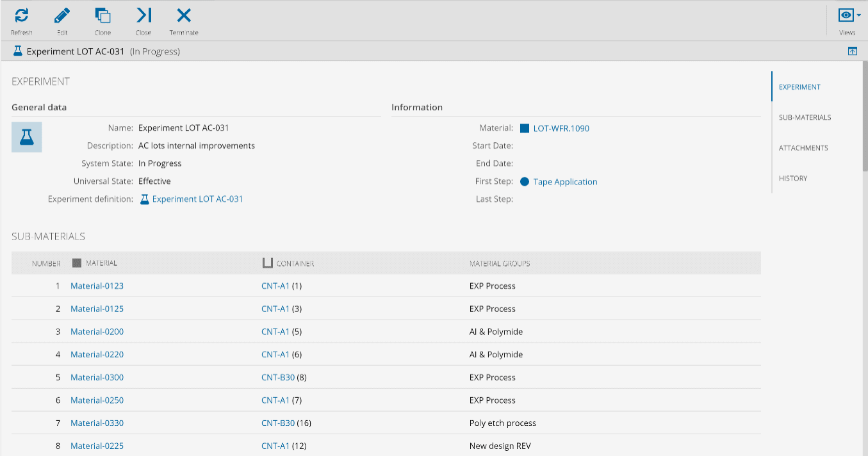Clone the experiment using Clone icon
The image size is (868, 456).
(x=102, y=16)
